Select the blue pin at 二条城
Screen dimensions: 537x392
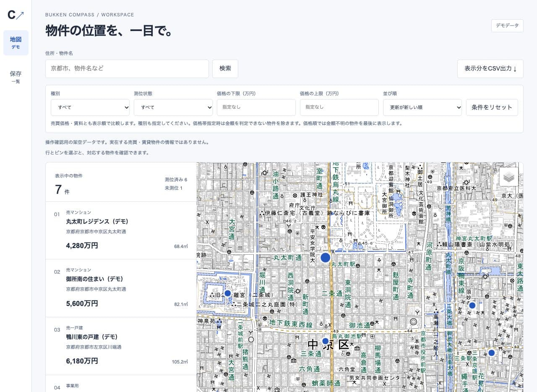[227, 293]
